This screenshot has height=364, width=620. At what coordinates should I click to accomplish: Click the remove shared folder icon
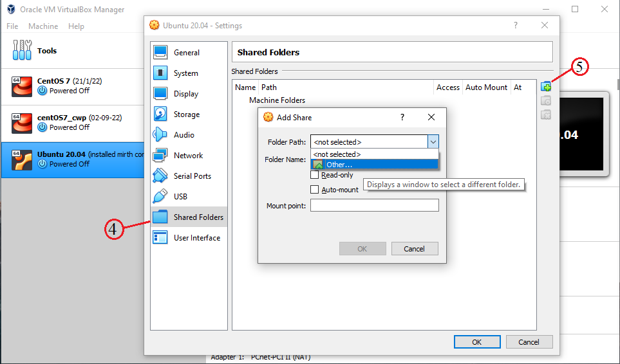(x=546, y=115)
